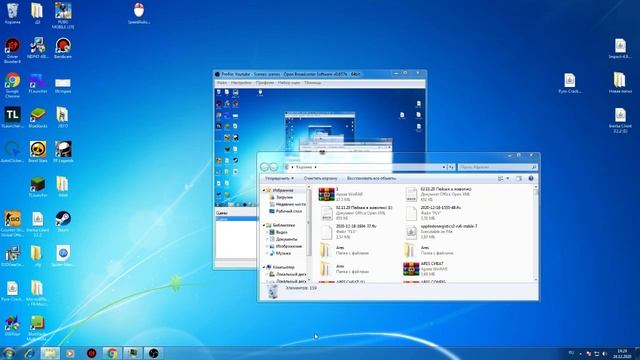Open the taskbar volume control
This screenshot has width=640, height=360.
click(604, 353)
